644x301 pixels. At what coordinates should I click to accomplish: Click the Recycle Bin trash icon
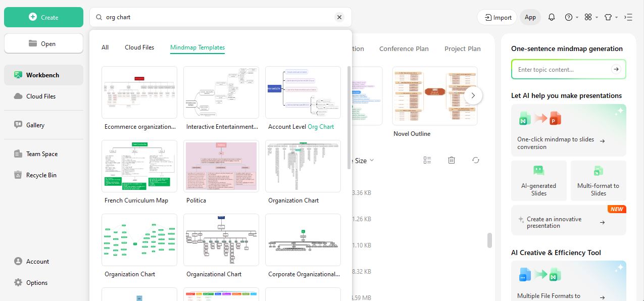point(18,175)
